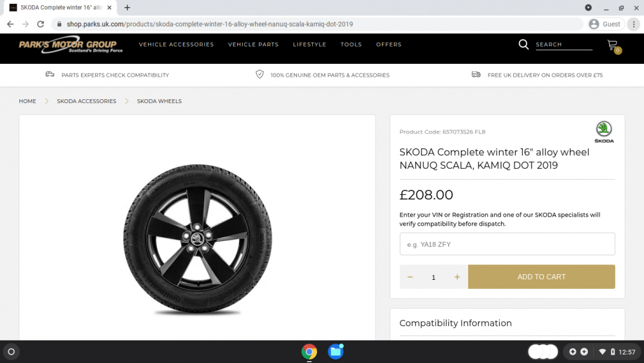
Task: Click the browser back arrow
Action: (10, 25)
